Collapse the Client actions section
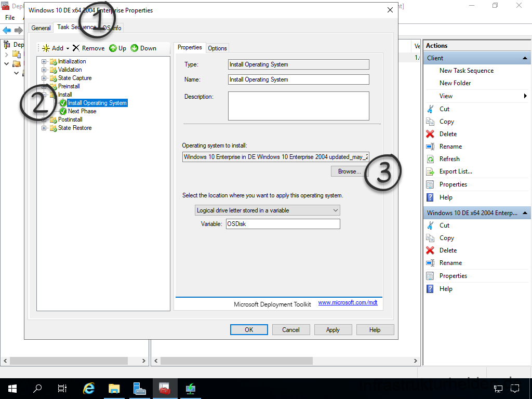Image resolution: width=532 pixels, height=399 pixels. (525, 58)
